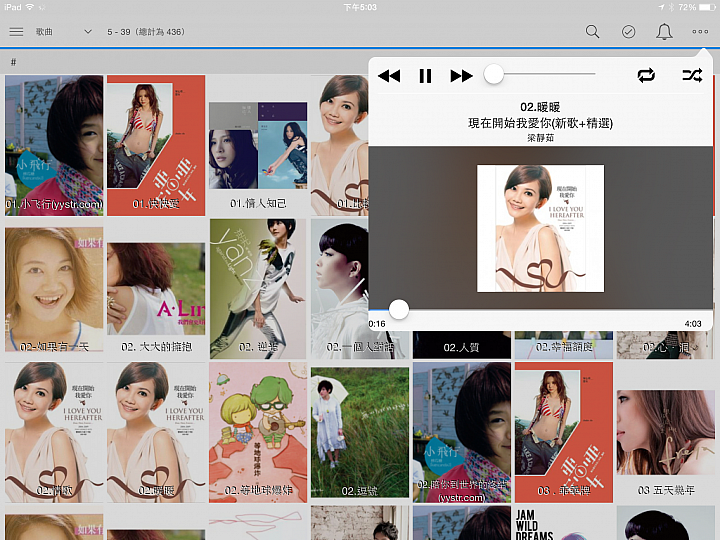720x540 pixels.
Task: Open song 02.幸福額度
Action: [563, 345]
